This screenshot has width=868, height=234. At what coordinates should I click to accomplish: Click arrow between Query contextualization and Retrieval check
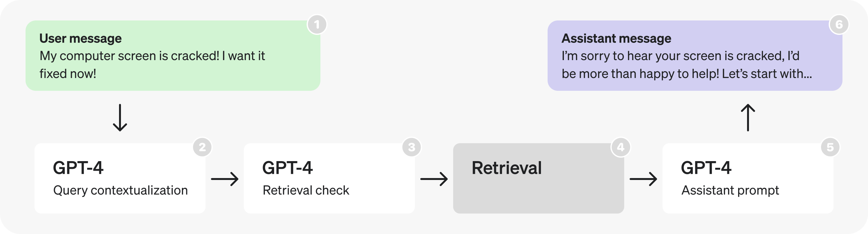pos(225,179)
